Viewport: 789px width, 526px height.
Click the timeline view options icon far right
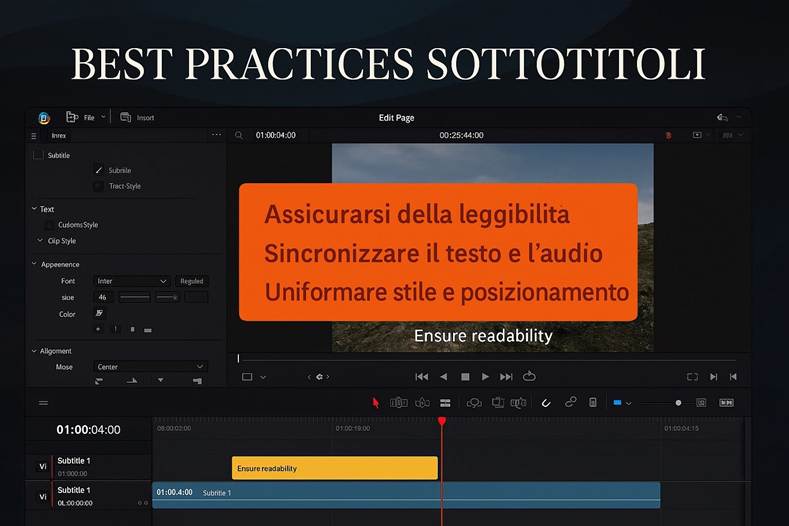(726, 403)
